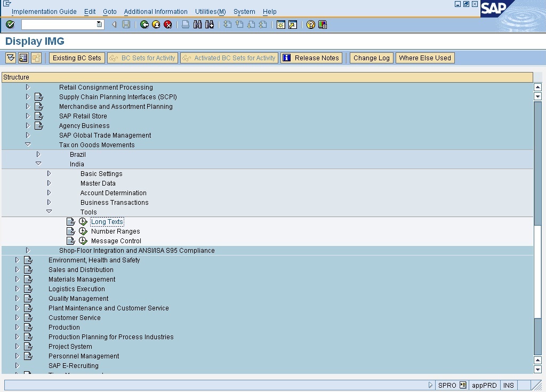546x392 pixels.
Task: Collapse the India node
Action: [38, 163]
